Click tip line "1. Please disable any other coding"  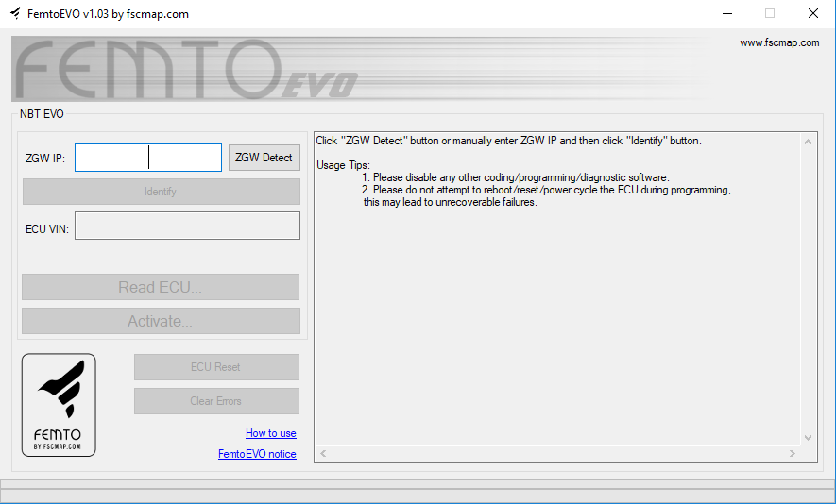click(x=516, y=177)
